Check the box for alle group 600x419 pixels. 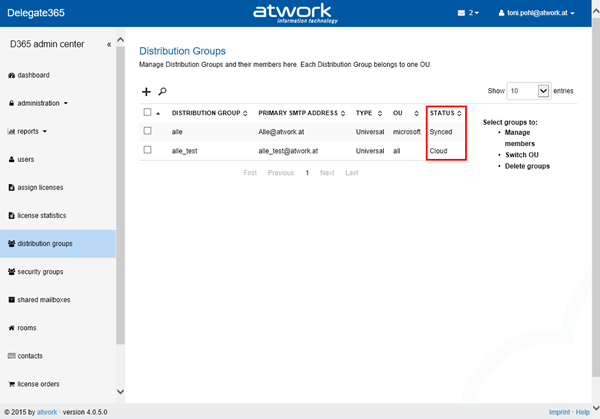coord(147,131)
